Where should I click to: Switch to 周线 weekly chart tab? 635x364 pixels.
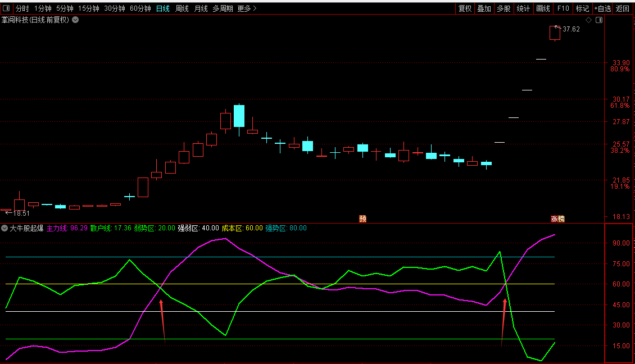(x=182, y=8)
